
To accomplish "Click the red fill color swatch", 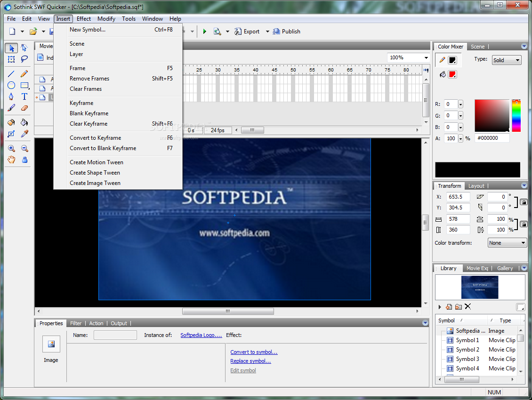I will tap(452, 74).
